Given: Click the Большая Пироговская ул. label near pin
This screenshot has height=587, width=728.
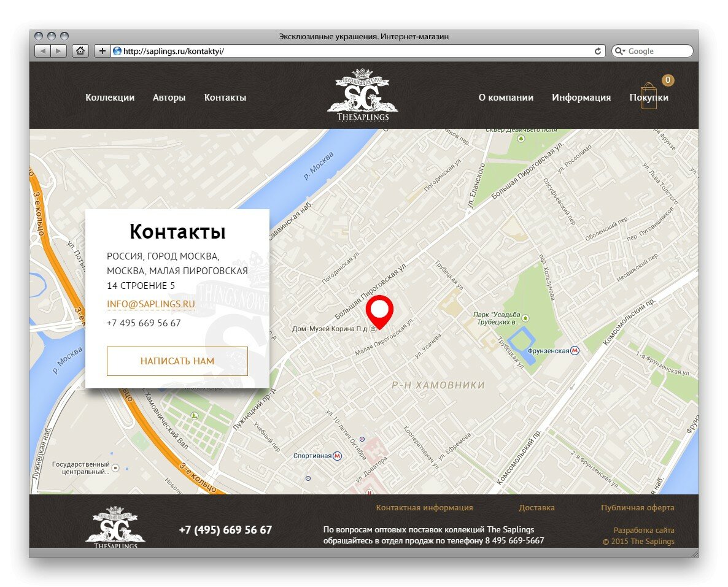Looking at the screenshot, I should (371, 291).
